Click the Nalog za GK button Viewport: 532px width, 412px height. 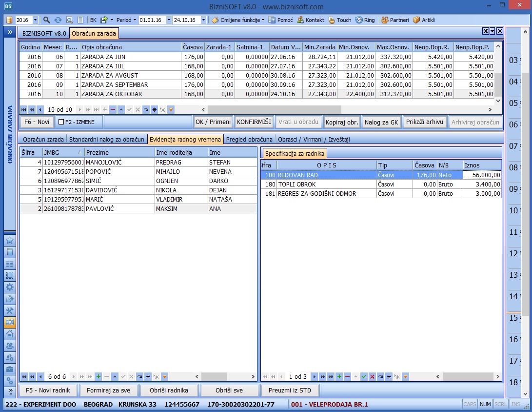[381, 122]
